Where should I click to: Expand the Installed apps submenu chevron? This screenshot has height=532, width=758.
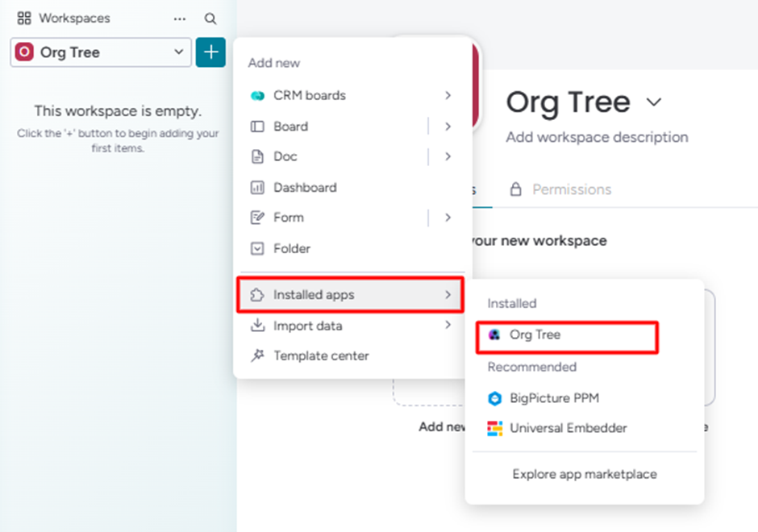pos(448,295)
